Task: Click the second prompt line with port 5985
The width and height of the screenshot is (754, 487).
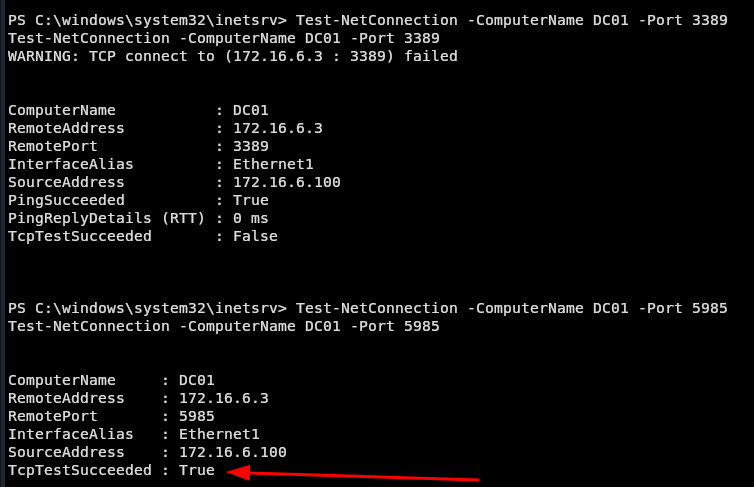Action: point(367,308)
